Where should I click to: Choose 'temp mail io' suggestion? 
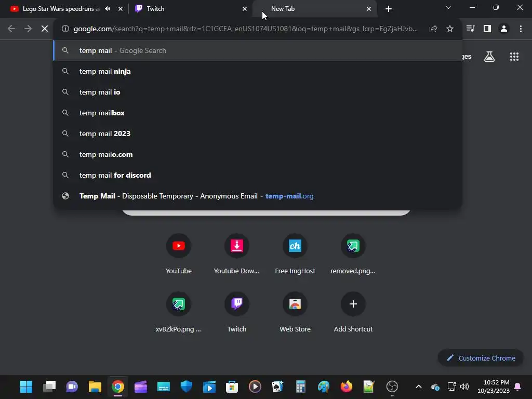[258, 92]
